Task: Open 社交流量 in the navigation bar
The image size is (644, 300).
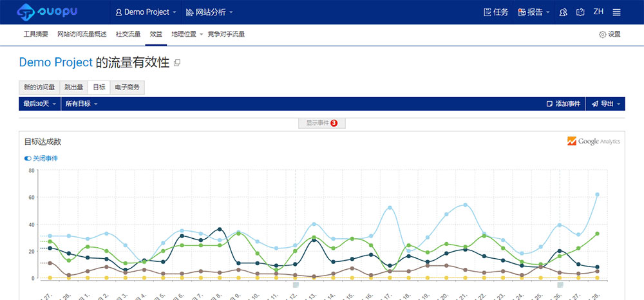Action: pos(128,34)
